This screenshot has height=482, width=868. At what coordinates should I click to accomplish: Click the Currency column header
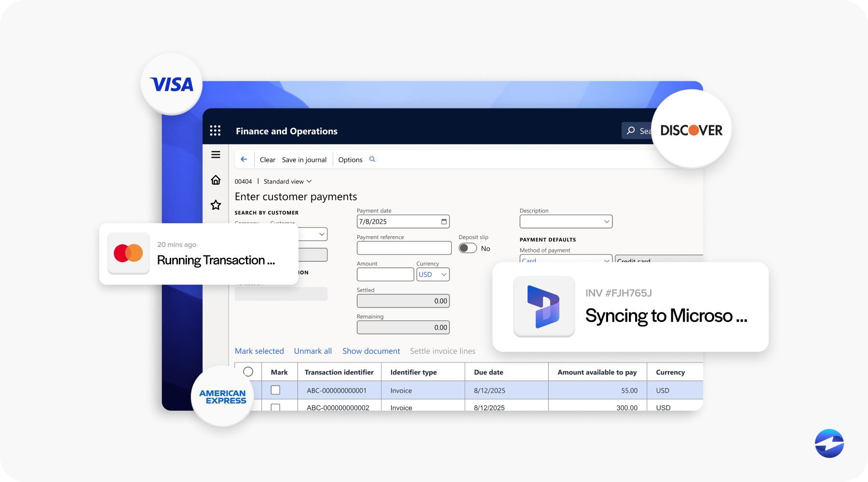pos(670,372)
